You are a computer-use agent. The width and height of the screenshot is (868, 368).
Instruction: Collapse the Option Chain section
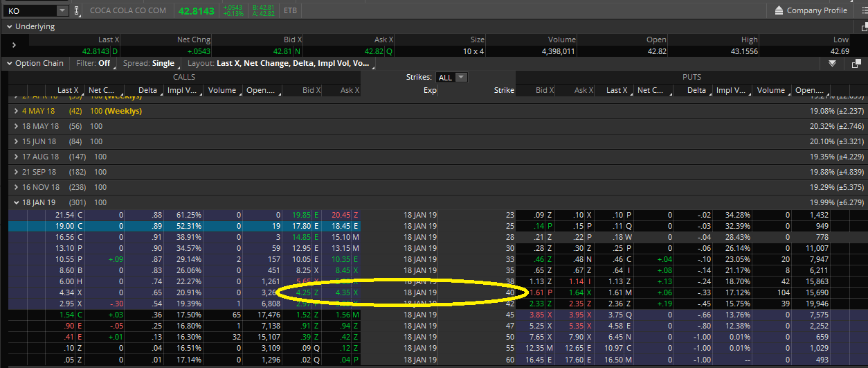tap(10, 63)
